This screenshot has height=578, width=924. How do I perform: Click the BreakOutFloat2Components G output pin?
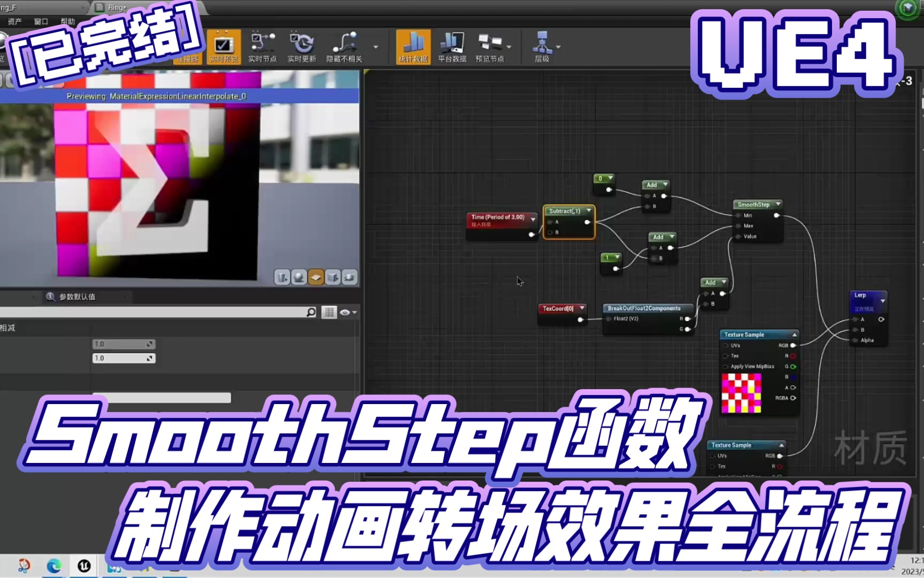tap(688, 329)
